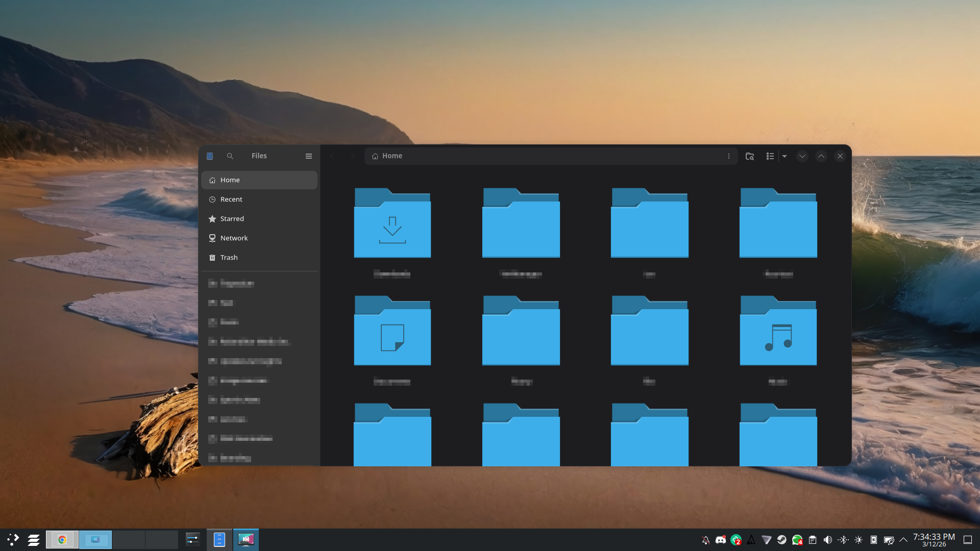
Task: Expand hidden system tray icons arrow
Action: (x=903, y=540)
